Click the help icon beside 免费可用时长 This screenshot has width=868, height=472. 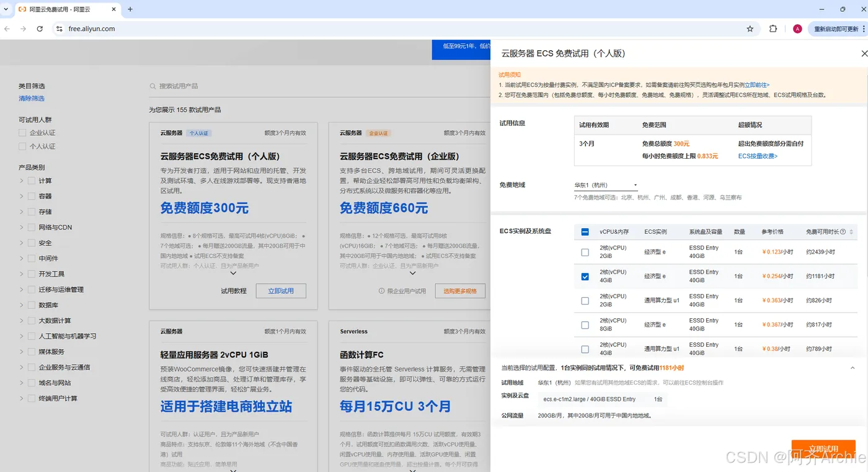843,232
